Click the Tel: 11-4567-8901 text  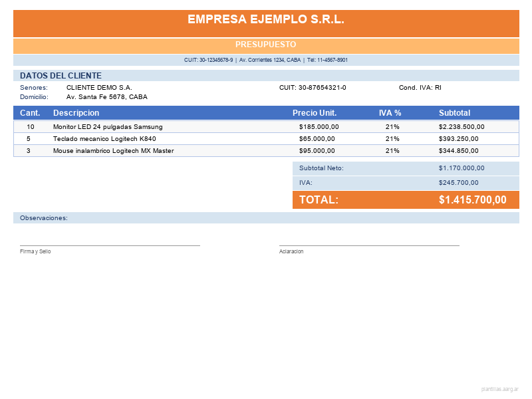327,60
